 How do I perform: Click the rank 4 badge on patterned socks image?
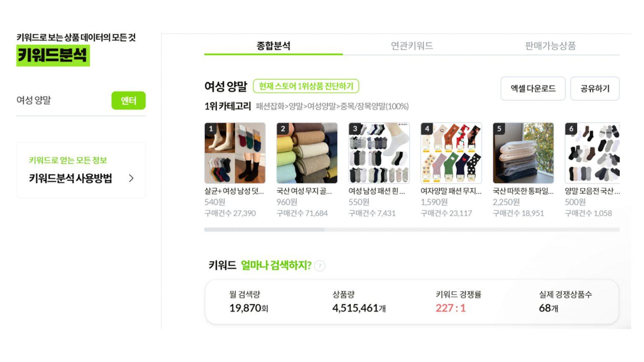click(427, 129)
